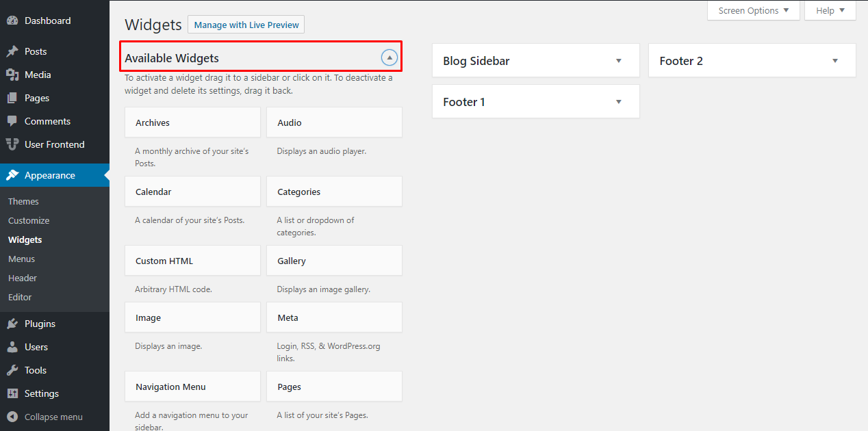Click the Settings sliders icon
The image size is (868, 431).
[14, 393]
